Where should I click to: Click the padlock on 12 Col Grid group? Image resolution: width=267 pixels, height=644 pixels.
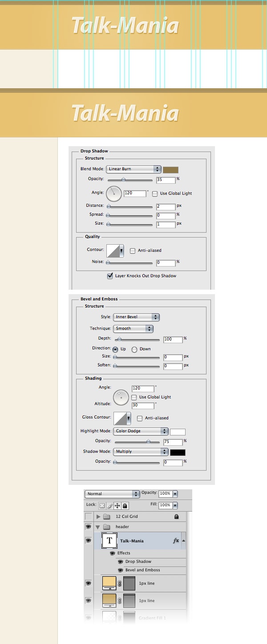pos(176,517)
